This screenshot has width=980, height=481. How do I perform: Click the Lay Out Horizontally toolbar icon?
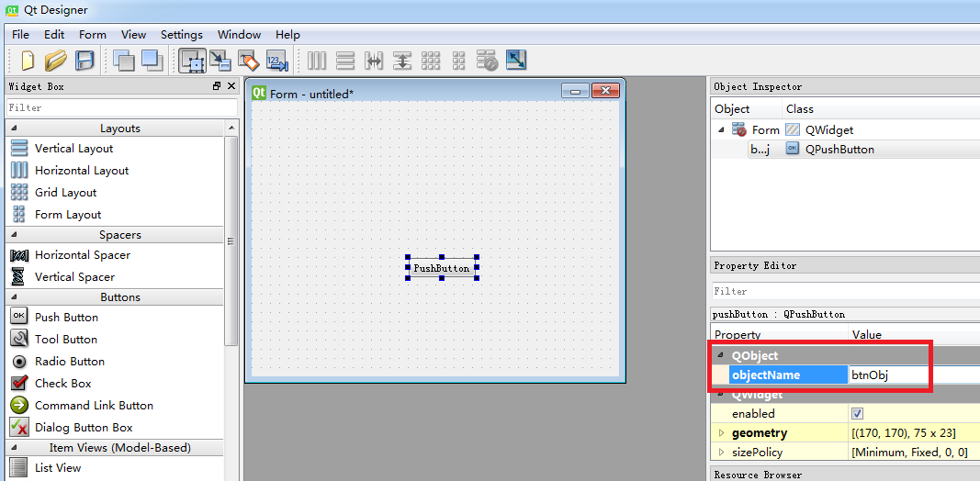coord(317,61)
